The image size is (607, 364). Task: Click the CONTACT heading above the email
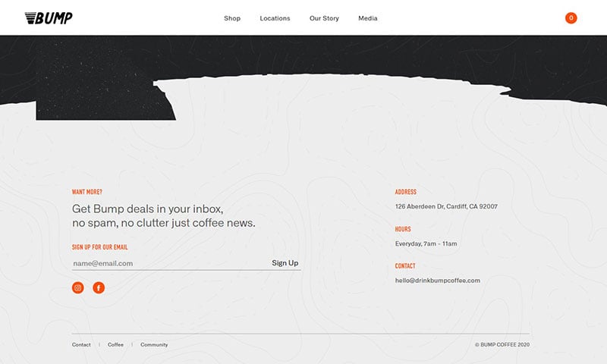tap(405, 266)
